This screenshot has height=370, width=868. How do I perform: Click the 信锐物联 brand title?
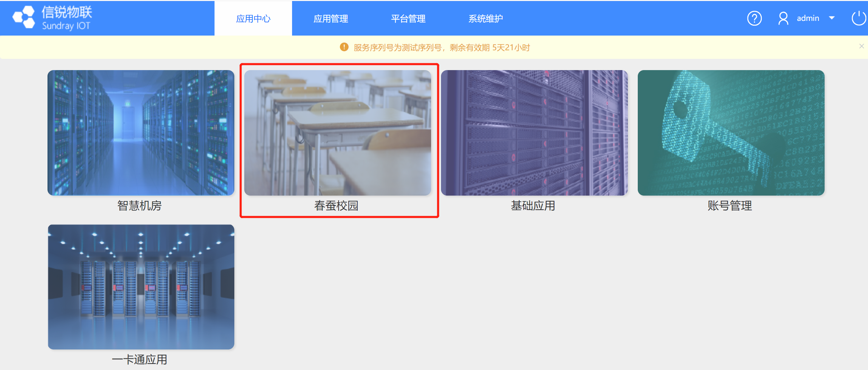click(x=67, y=12)
